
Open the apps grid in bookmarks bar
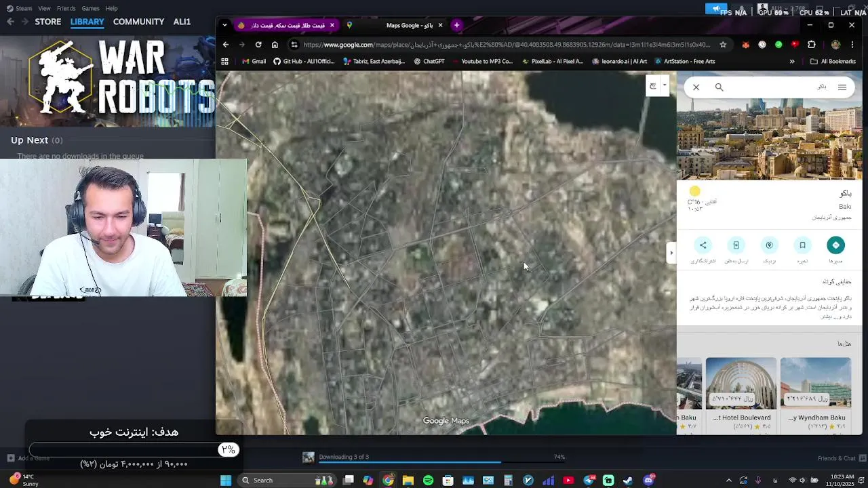pos(224,61)
